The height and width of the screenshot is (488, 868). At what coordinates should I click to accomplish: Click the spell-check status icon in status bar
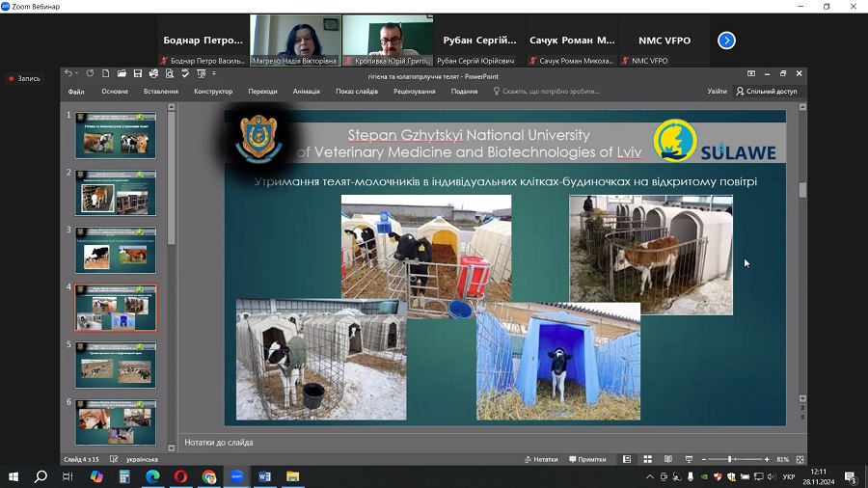[x=114, y=459]
